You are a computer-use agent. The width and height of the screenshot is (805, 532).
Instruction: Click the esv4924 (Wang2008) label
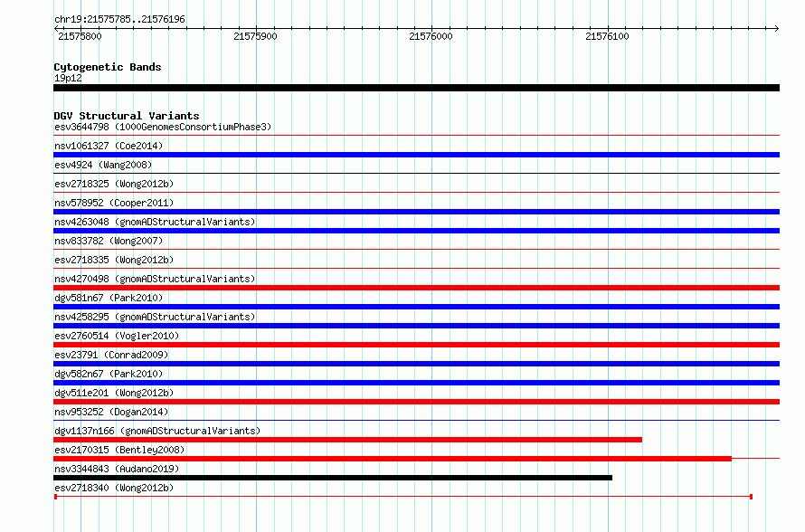[x=103, y=165]
